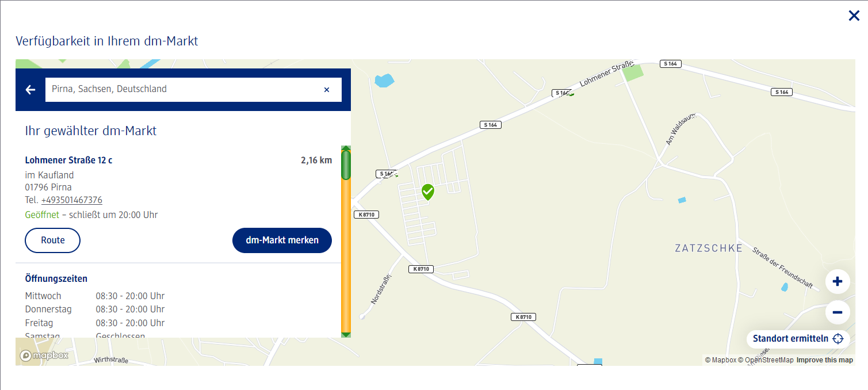Clear the Pirna location search text
Image resolution: width=868 pixels, height=390 pixels.
pos(327,90)
